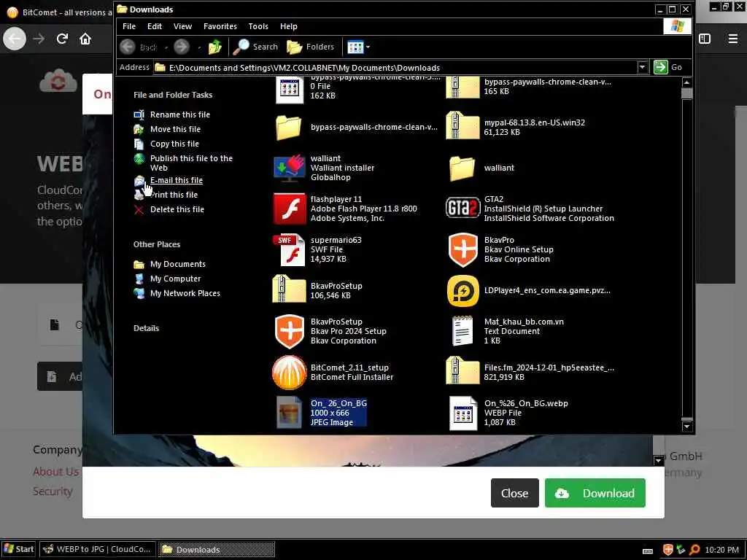Collapse the File and Folder Tasks section
Screen dimensions: 747x560
tap(173, 95)
